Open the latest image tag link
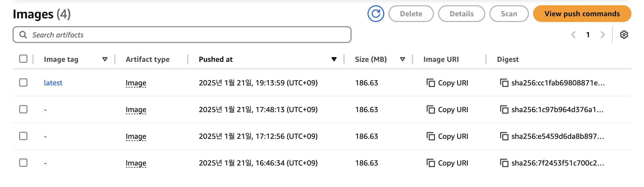The height and width of the screenshot is (187, 644). pos(53,83)
